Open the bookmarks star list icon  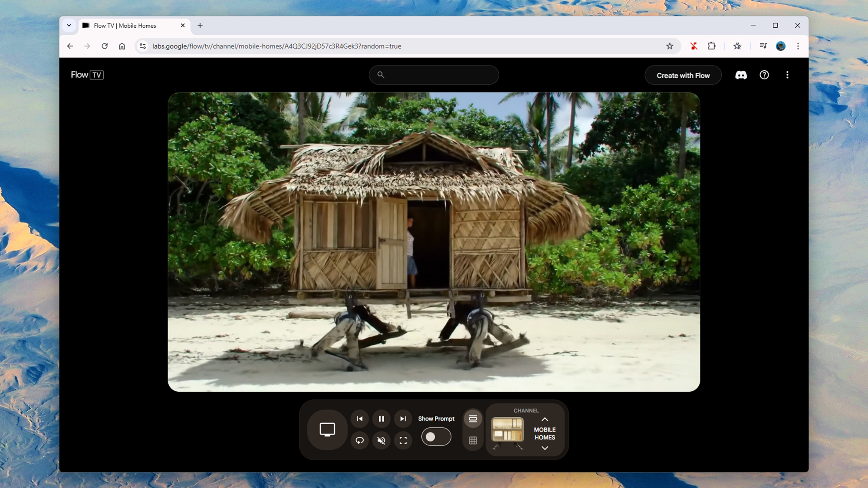[x=737, y=46]
